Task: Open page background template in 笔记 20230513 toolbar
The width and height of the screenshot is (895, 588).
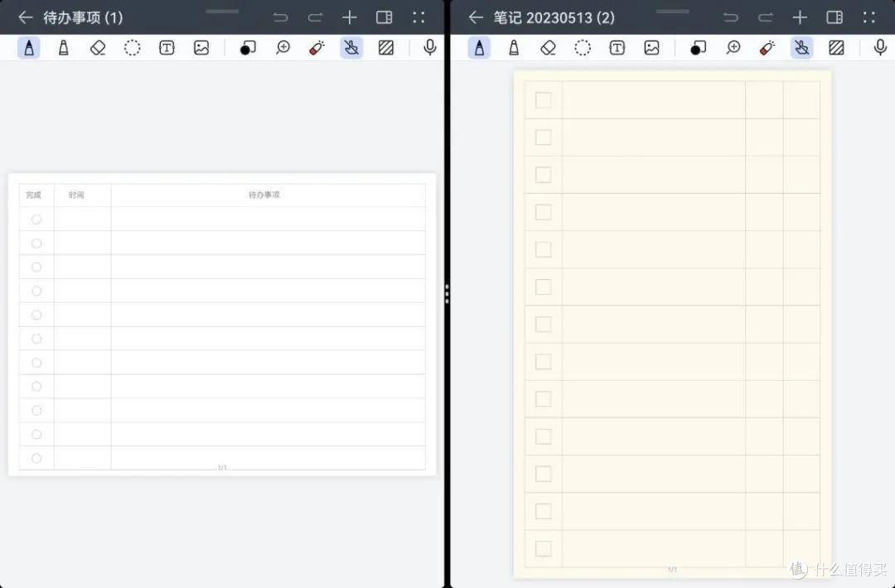Action: click(836, 48)
